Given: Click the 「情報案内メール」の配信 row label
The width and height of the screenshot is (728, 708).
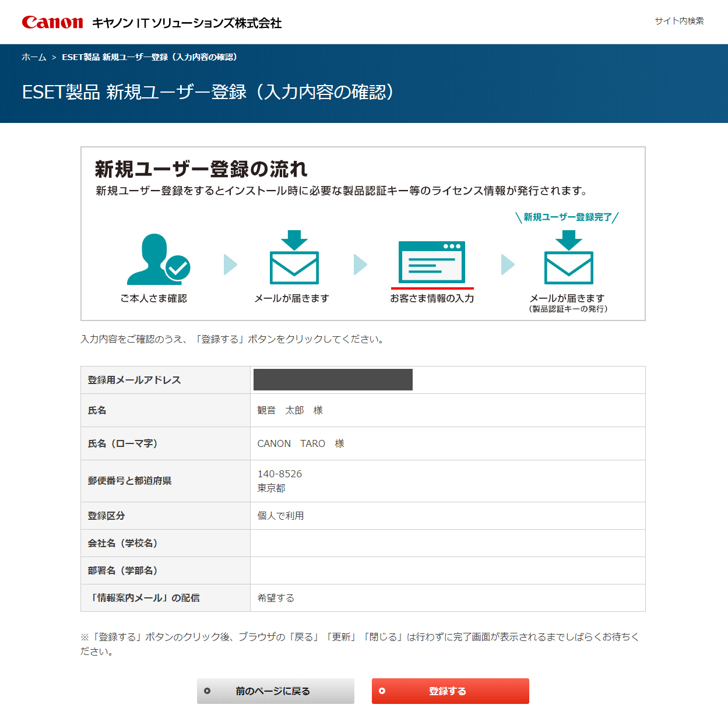Looking at the screenshot, I should pyautogui.click(x=145, y=598).
